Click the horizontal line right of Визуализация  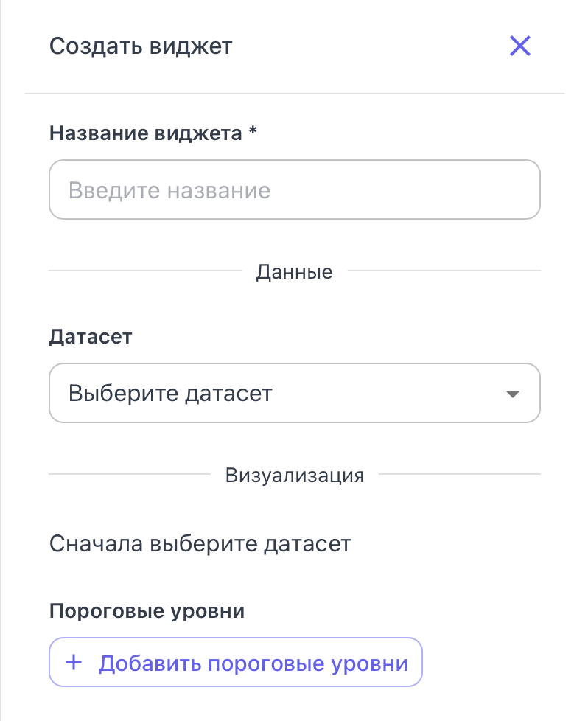[x=459, y=474]
